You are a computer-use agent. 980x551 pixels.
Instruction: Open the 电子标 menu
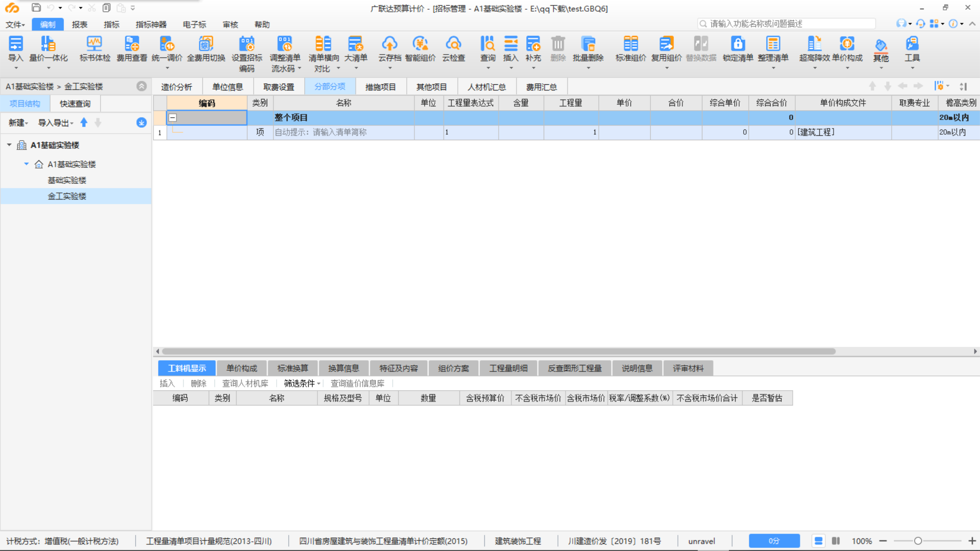point(194,24)
